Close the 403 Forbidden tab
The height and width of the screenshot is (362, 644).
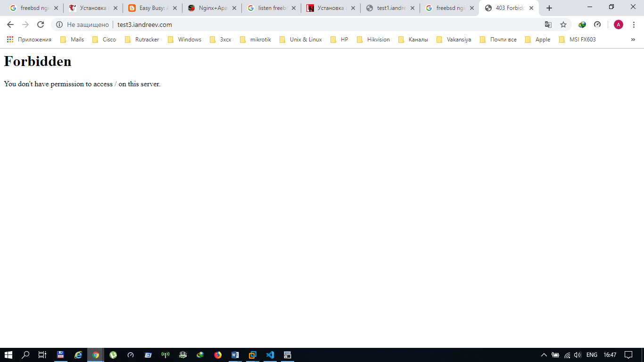pos(531,8)
